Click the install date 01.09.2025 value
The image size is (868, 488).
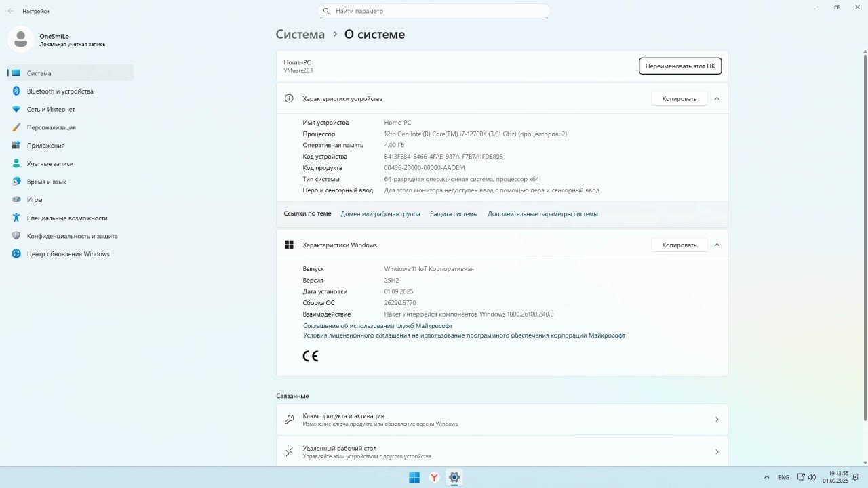[x=399, y=291]
